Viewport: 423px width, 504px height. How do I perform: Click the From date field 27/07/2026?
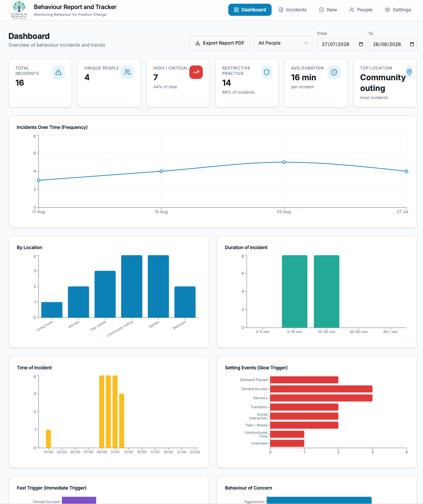341,44
